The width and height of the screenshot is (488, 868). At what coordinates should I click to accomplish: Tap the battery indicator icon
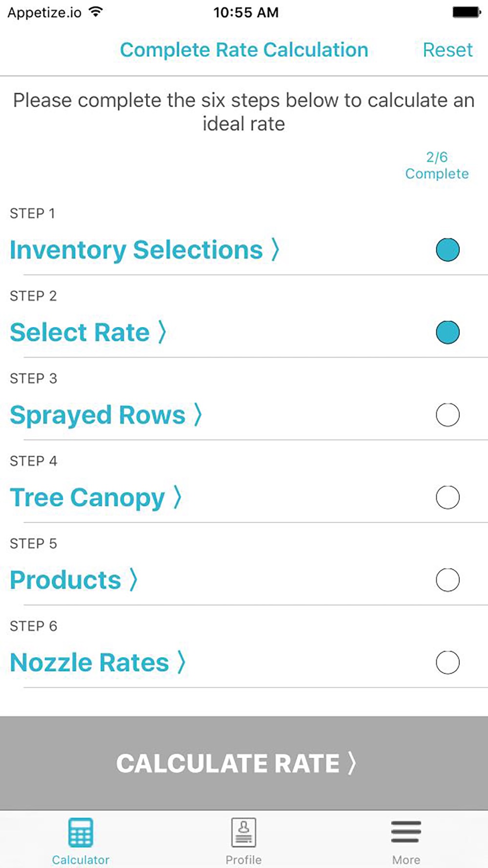(466, 12)
